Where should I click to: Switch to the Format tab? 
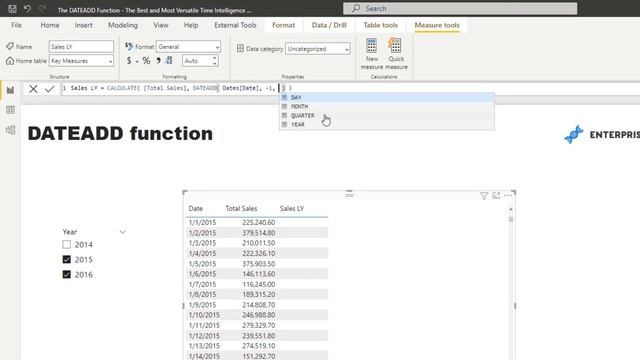click(x=283, y=25)
